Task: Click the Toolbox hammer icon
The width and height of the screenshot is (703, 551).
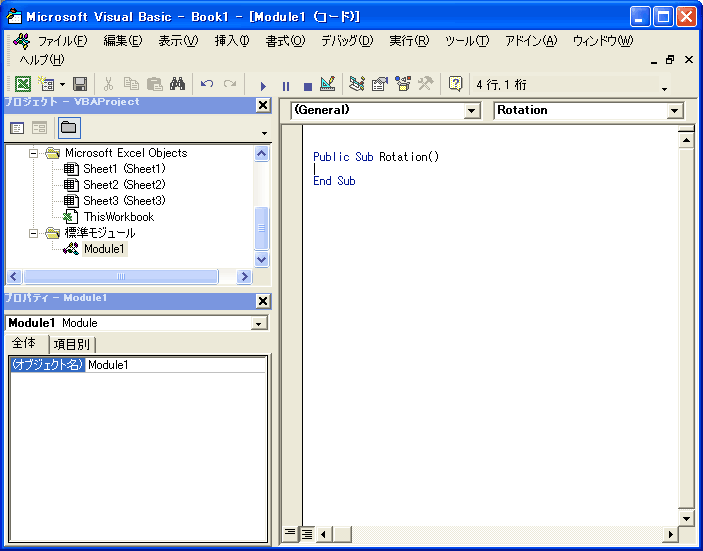Action: click(x=425, y=84)
